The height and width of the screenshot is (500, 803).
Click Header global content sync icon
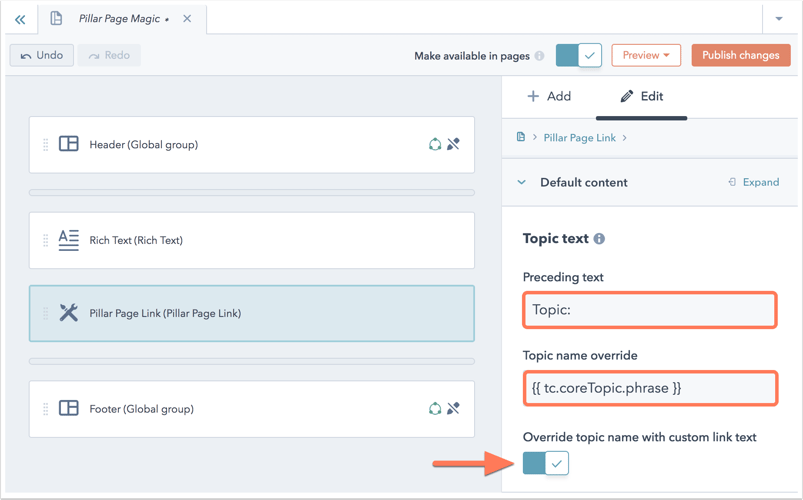click(435, 144)
